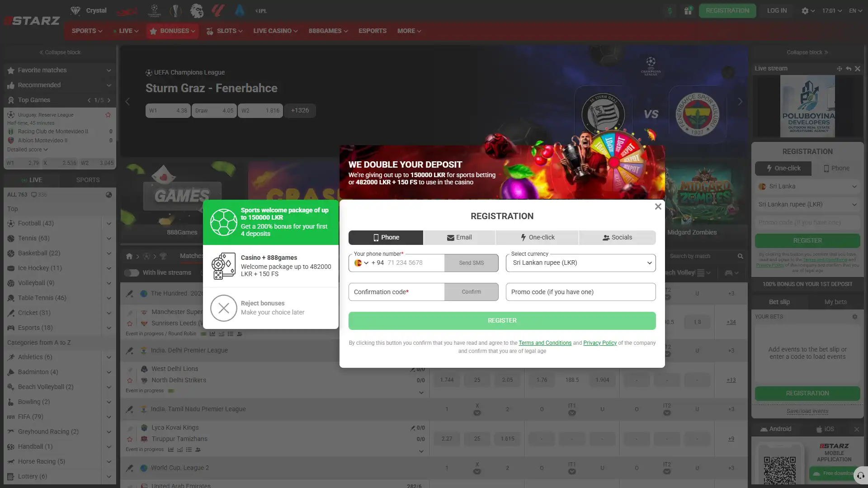The image size is (868, 488).
Task: Open the ESPORTS menu item
Action: pos(373,31)
